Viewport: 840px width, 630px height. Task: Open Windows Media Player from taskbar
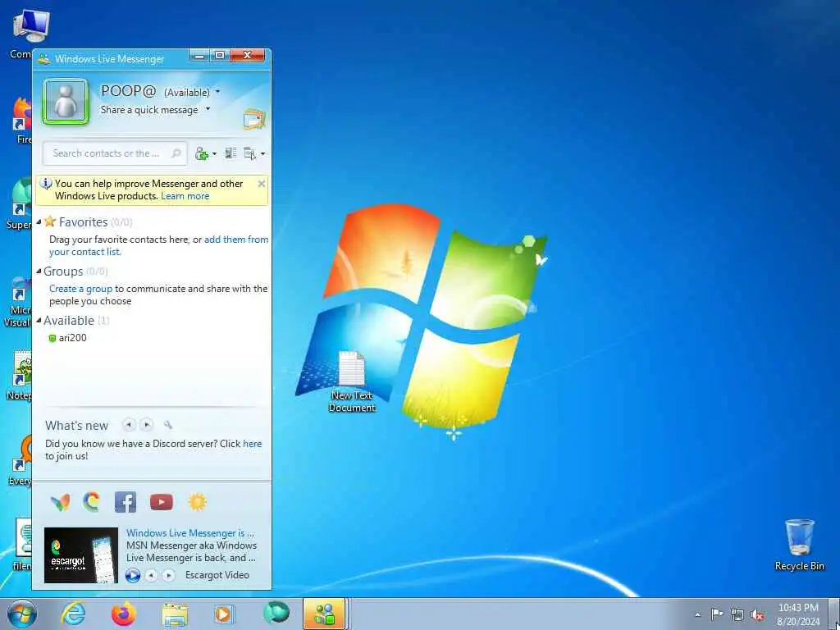coord(223,614)
